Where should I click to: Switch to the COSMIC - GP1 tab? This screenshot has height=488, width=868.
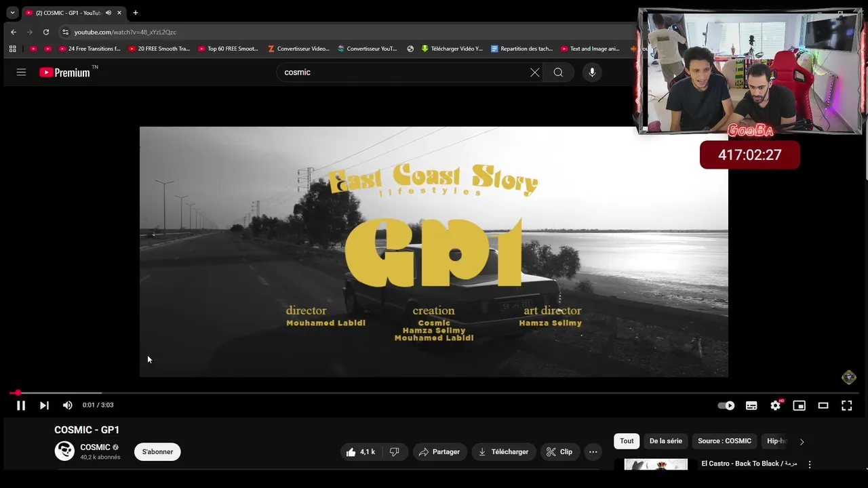(67, 13)
